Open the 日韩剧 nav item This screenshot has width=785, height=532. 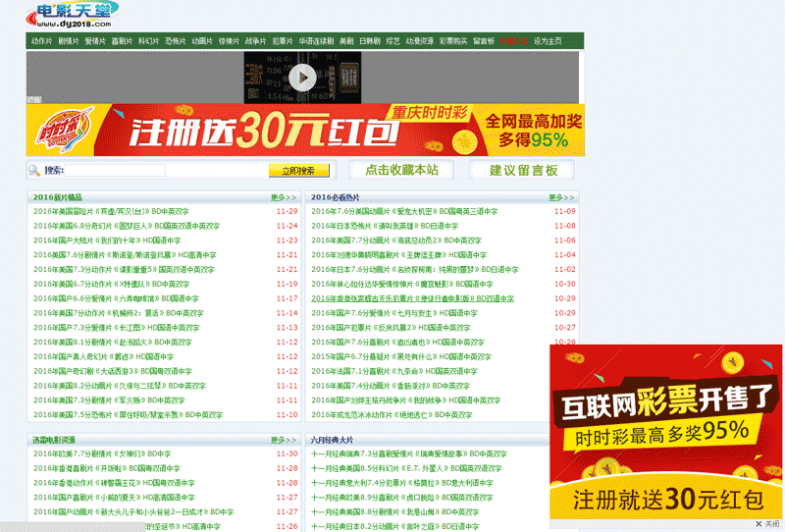pos(370,41)
